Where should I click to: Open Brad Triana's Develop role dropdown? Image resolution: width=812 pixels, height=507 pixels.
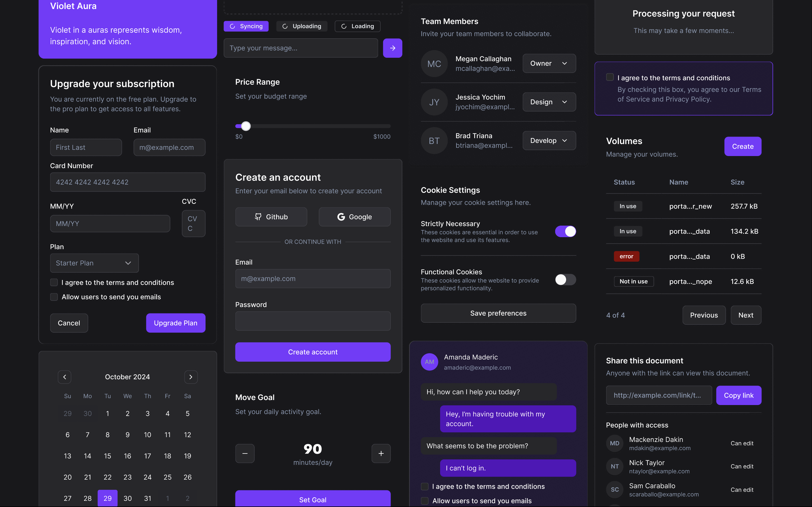[549, 141]
